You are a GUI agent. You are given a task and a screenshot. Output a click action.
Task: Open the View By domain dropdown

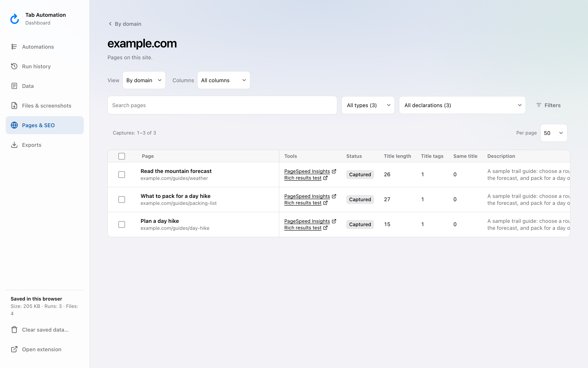(144, 80)
